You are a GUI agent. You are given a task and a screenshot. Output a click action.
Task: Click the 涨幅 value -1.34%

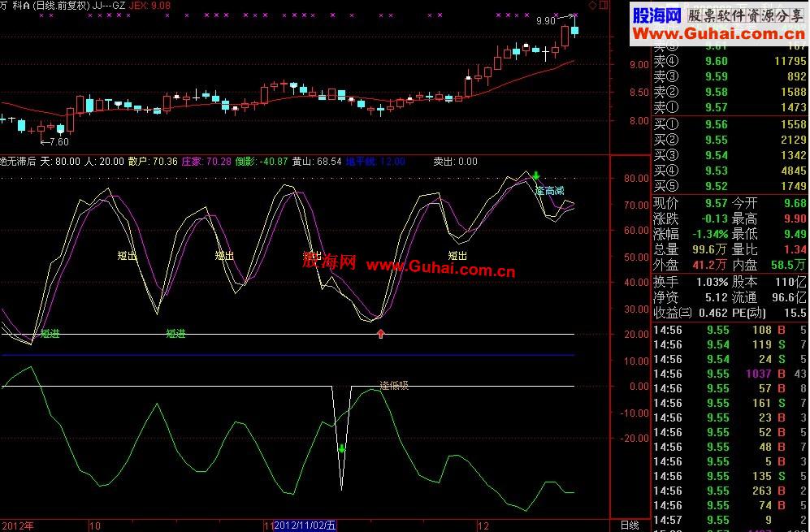click(x=711, y=234)
